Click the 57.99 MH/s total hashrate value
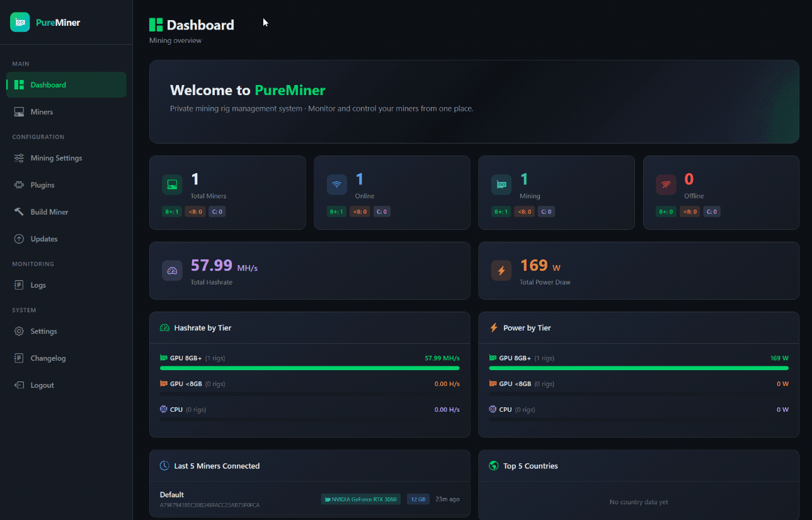The width and height of the screenshot is (812, 520). tap(224, 266)
